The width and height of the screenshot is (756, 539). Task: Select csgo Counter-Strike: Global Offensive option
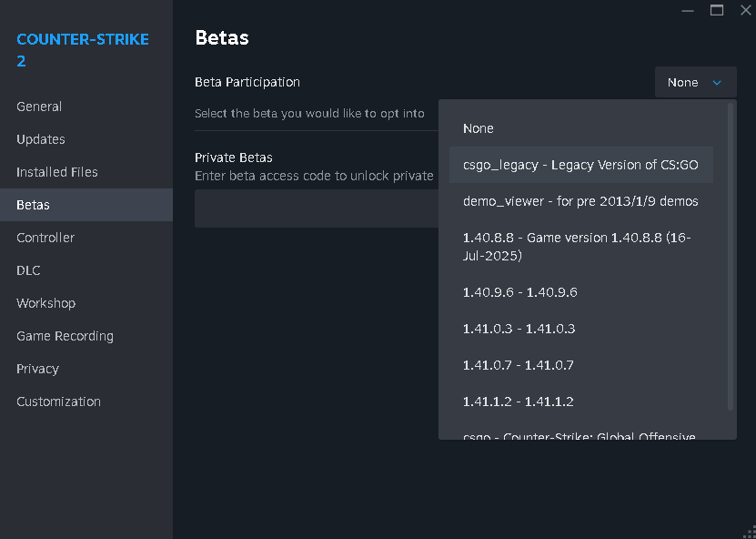click(x=581, y=435)
